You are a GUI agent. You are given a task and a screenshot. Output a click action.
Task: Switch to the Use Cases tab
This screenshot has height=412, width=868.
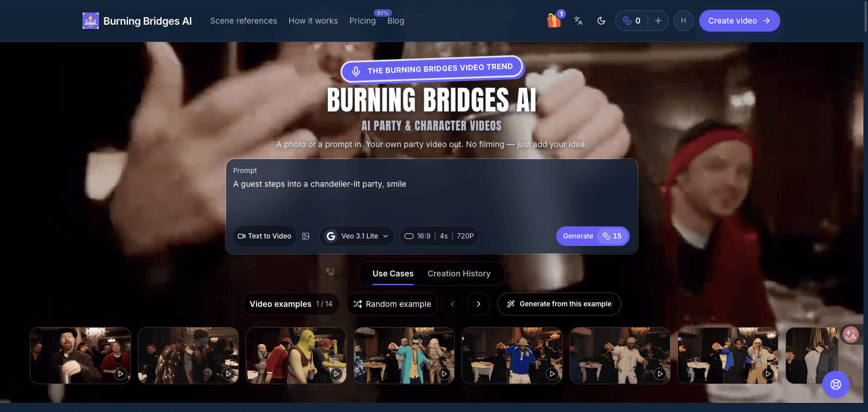click(393, 274)
